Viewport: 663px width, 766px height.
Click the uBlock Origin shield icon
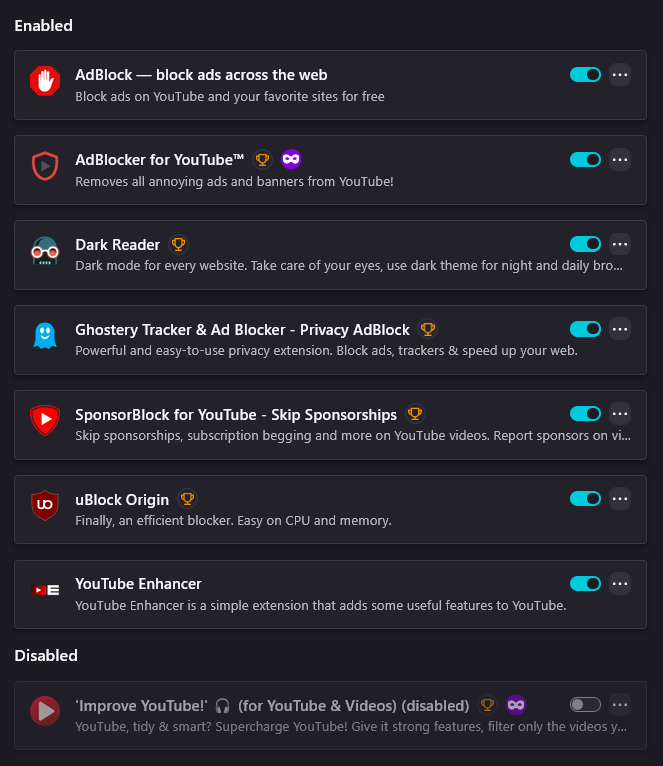(45, 506)
